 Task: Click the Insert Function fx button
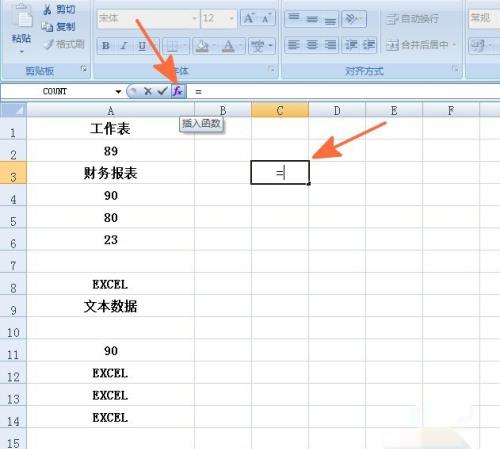pyautogui.click(x=178, y=91)
